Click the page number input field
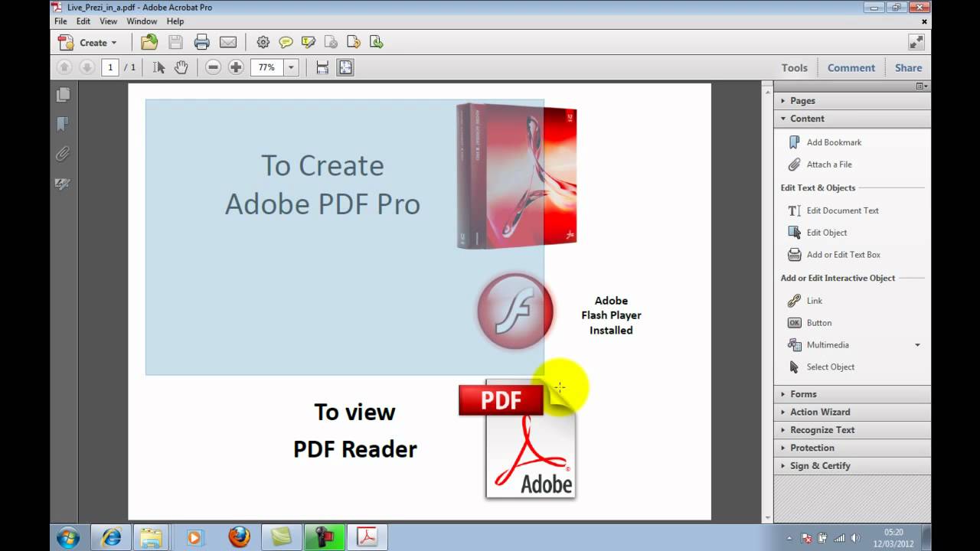The height and width of the screenshot is (551, 980). pyautogui.click(x=110, y=67)
